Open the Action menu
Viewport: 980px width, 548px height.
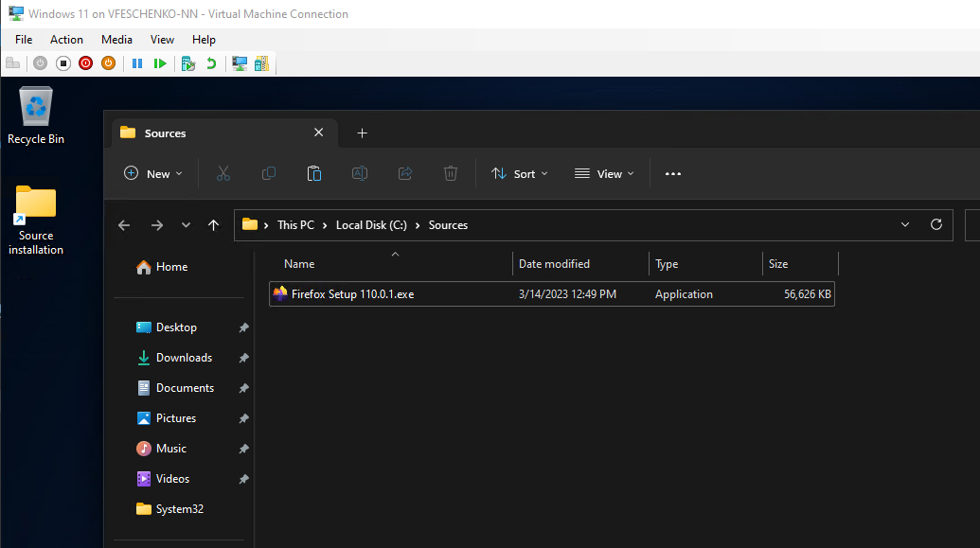coord(66,40)
